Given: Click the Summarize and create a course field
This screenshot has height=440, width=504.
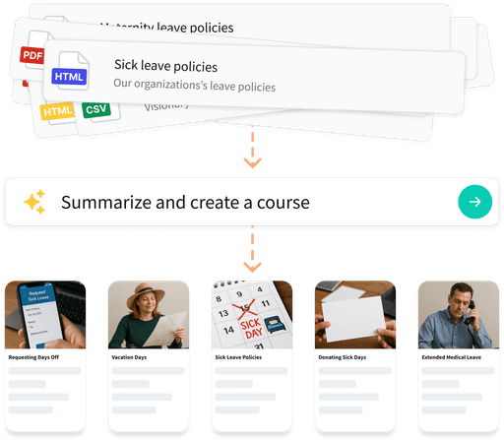Looking at the screenshot, I should tap(252, 202).
